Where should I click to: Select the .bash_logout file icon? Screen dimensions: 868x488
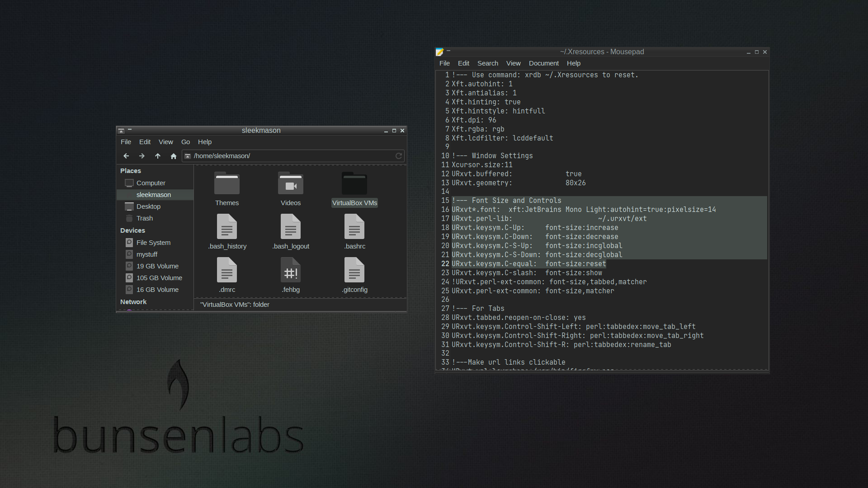tap(291, 226)
